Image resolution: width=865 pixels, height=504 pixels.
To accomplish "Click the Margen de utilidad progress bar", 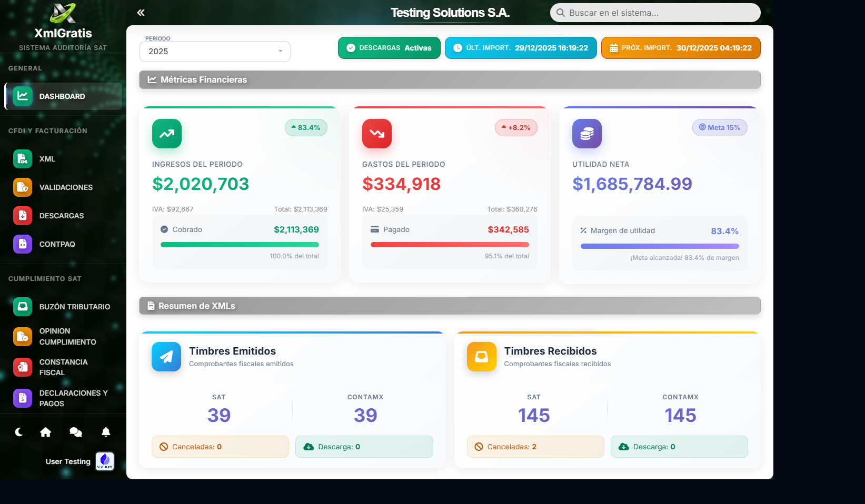I will (x=659, y=245).
